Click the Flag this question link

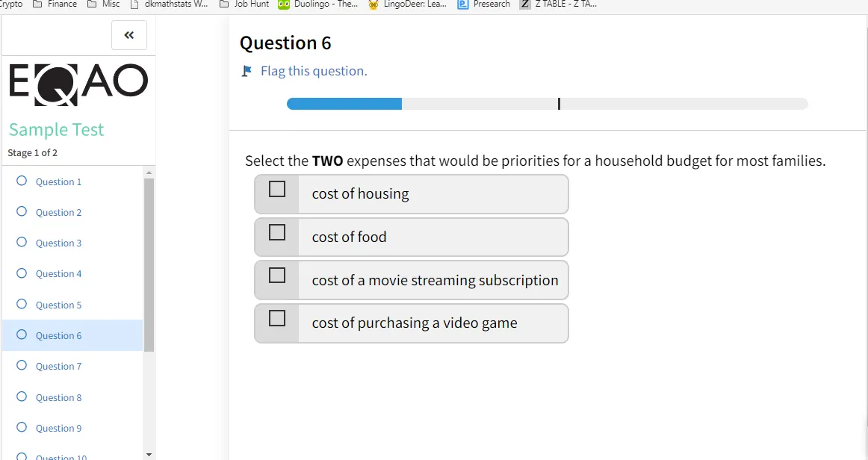click(x=314, y=72)
